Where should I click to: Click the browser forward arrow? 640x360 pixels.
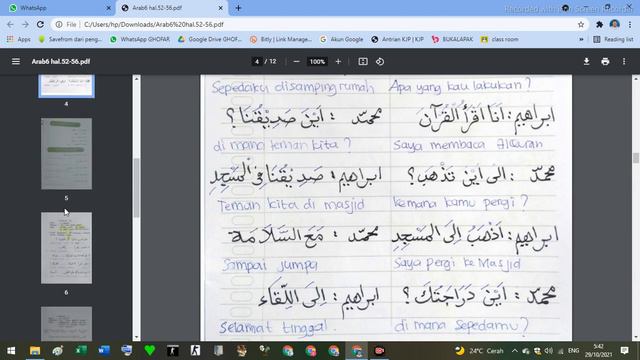[x=25, y=24]
